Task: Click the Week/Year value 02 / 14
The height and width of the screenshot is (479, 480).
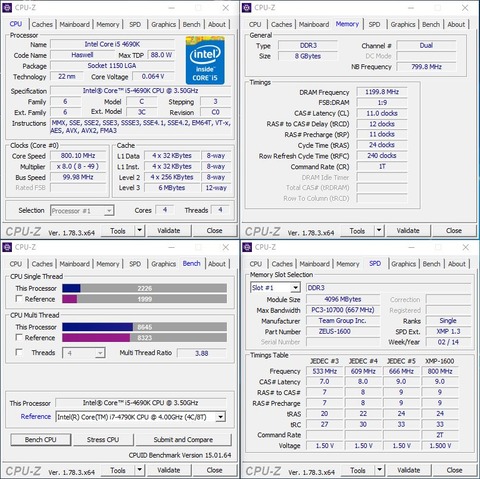Action: point(448,342)
